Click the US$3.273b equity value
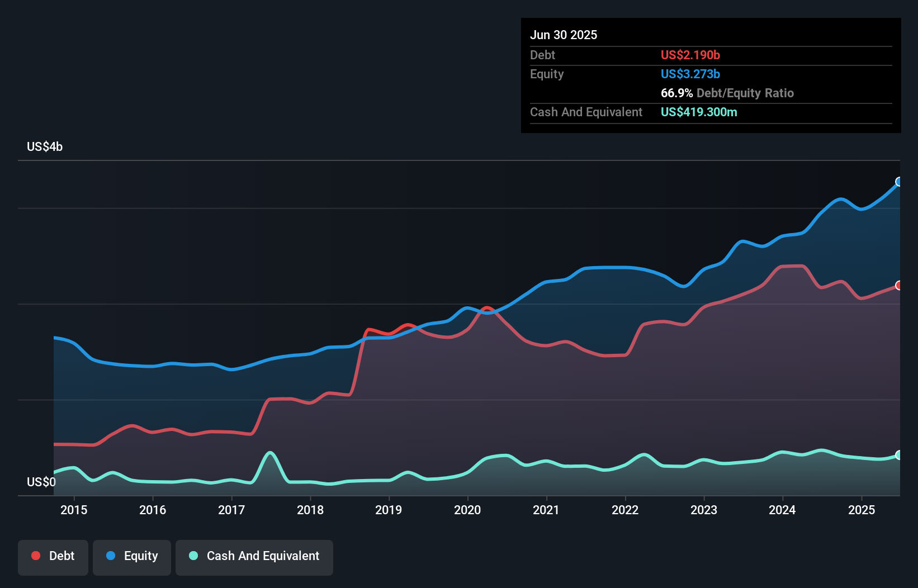The image size is (918, 588). point(690,74)
